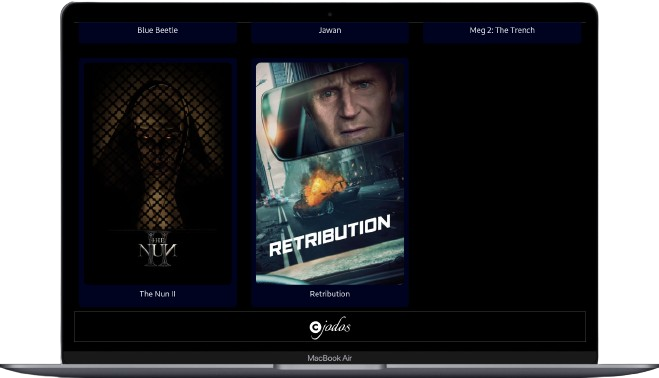Viewport: 659px width, 378px height.
Task: Click the large RETRIBUTION text on poster
Action: pyautogui.click(x=330, y=235)
